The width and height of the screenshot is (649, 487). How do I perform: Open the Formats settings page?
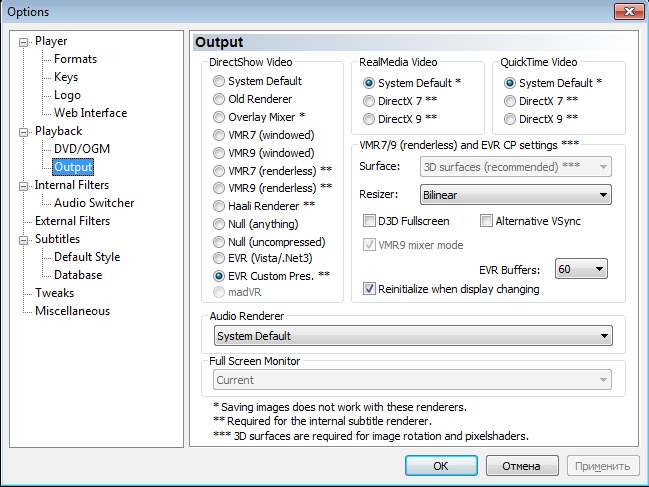(x=75, y=59)
